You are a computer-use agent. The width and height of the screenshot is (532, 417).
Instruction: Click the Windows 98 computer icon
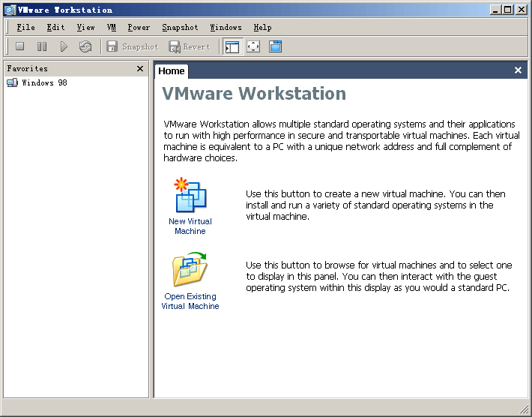(x=12, y=82)
